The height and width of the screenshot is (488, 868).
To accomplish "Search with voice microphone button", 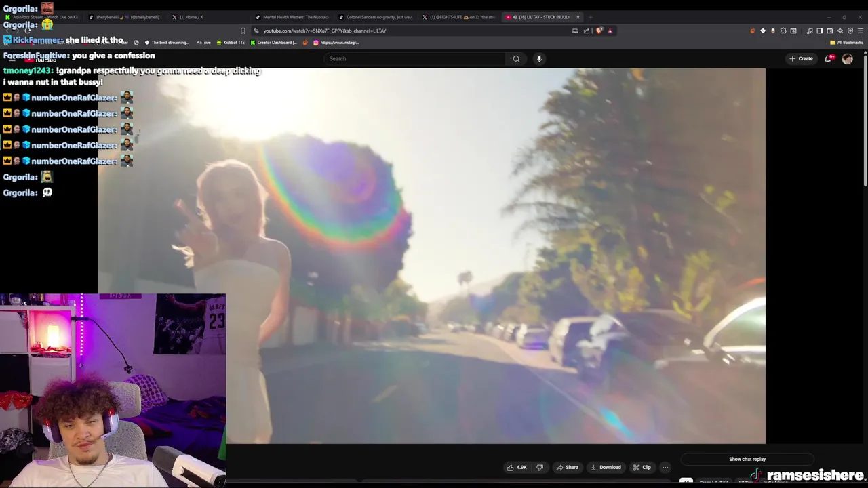I will 539,58.
